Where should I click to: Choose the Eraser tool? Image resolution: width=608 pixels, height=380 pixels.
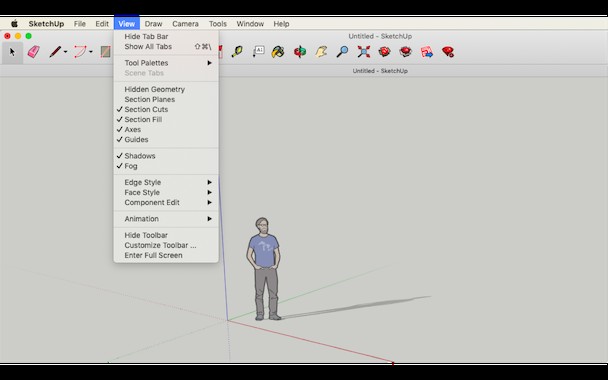(x=33, y=52)
